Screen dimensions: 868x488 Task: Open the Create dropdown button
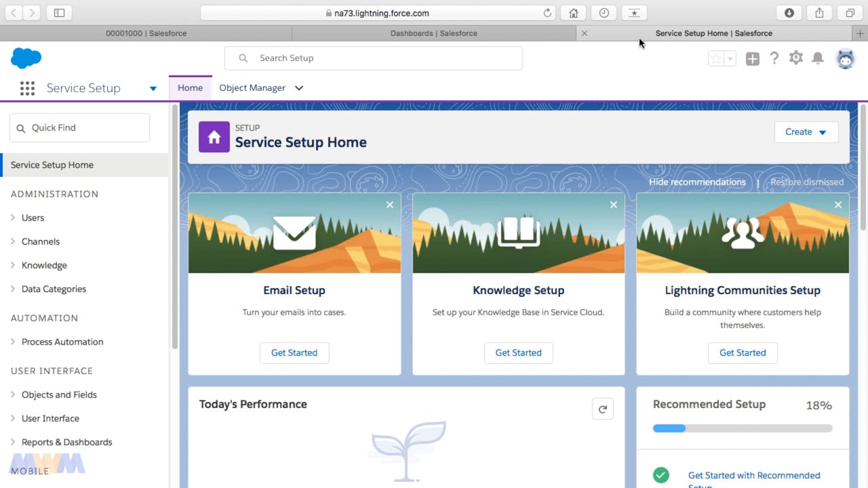pos(806,132)
